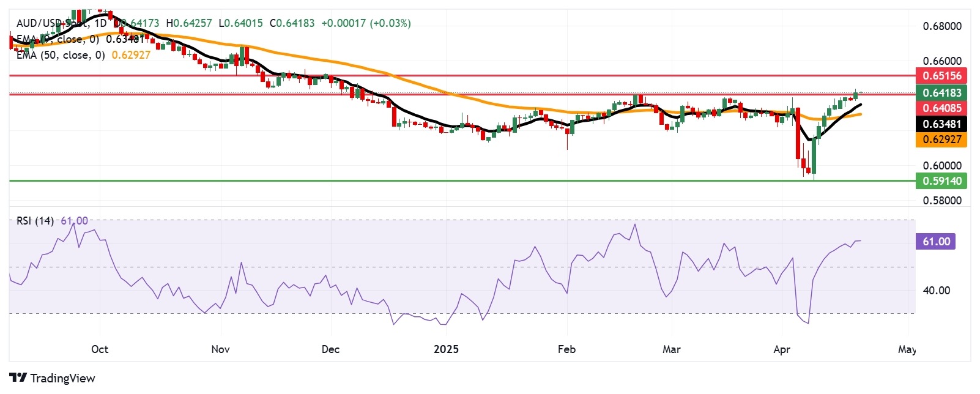Select the 40.00 level on RSI axis
Image resolution: width=980 pixels, height=394 pixels.
point(936,291)
